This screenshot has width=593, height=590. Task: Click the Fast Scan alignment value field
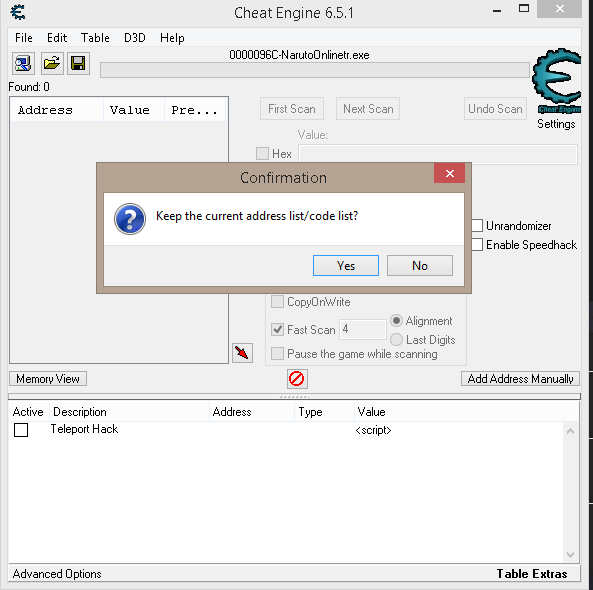(362, 329)
